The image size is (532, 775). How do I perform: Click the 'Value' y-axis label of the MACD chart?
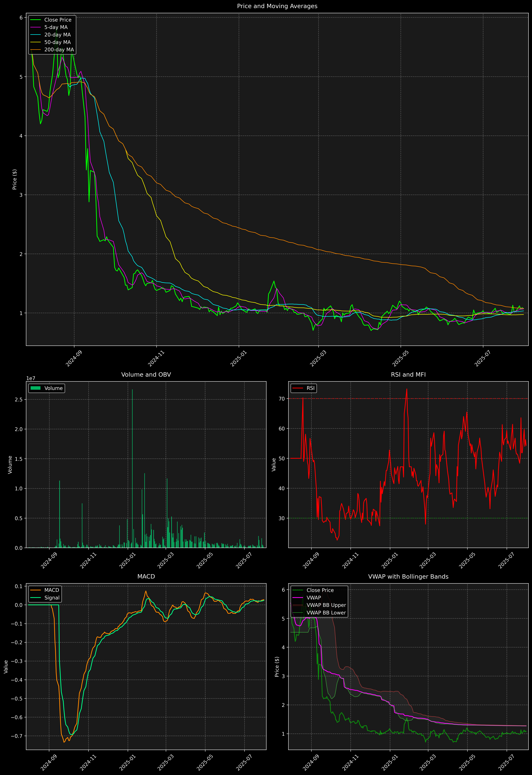click(x=6, y=667)
